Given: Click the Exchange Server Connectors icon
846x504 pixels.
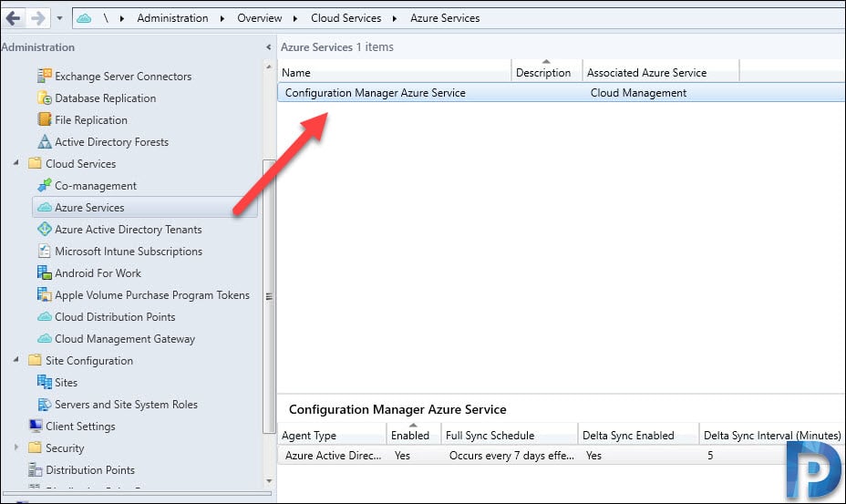Looking at the screenshot, I should (45, 76).
